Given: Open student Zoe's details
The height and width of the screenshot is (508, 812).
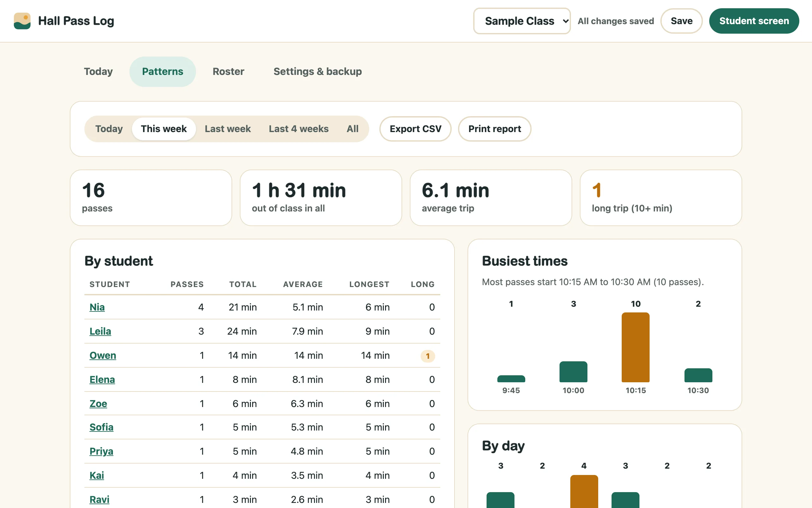Looking at the screenshot, I should point(98,404).
